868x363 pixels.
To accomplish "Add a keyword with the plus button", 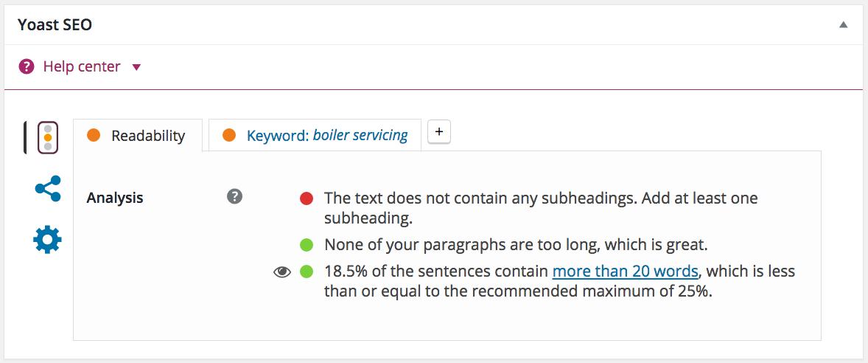I will (439, 131).
